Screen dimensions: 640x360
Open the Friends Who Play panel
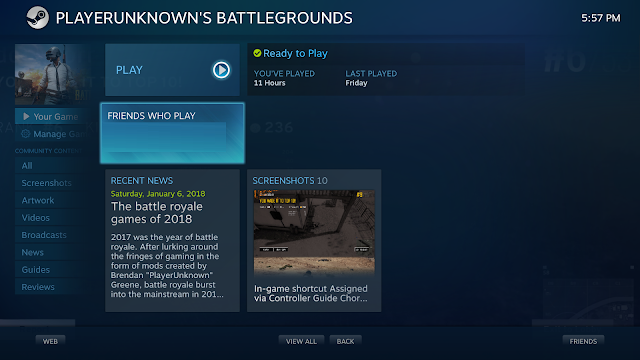[172, 133]
